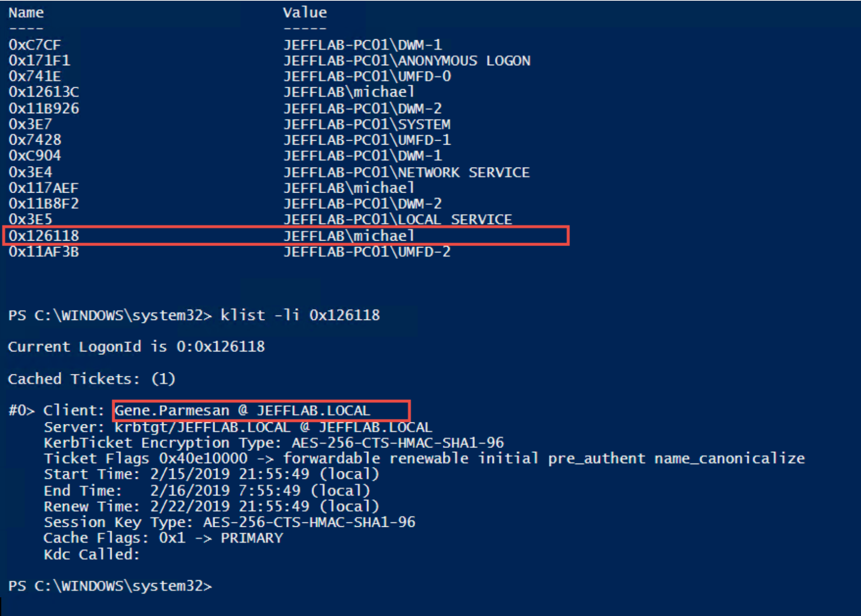Click the Current LogonId is 0:0x126118 line
The width and height of the screenshot is (861, 616).
click(136, 347)
